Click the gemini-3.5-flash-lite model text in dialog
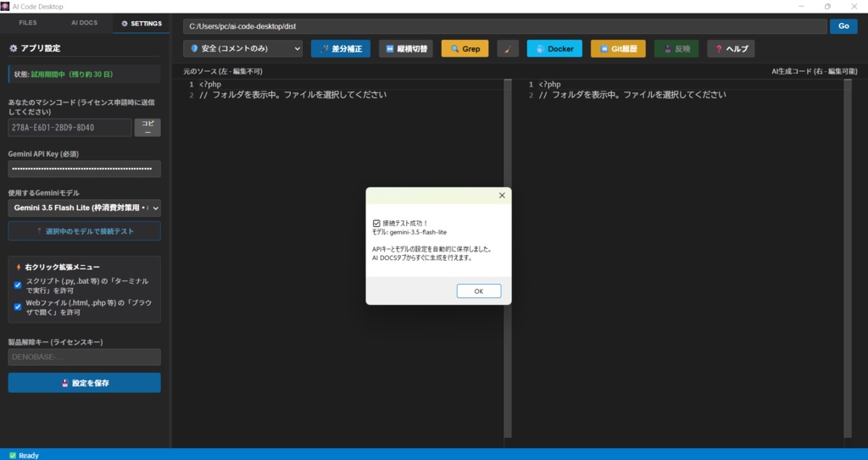868x460 pixels. pyautogui.click(x=418, y=232)
